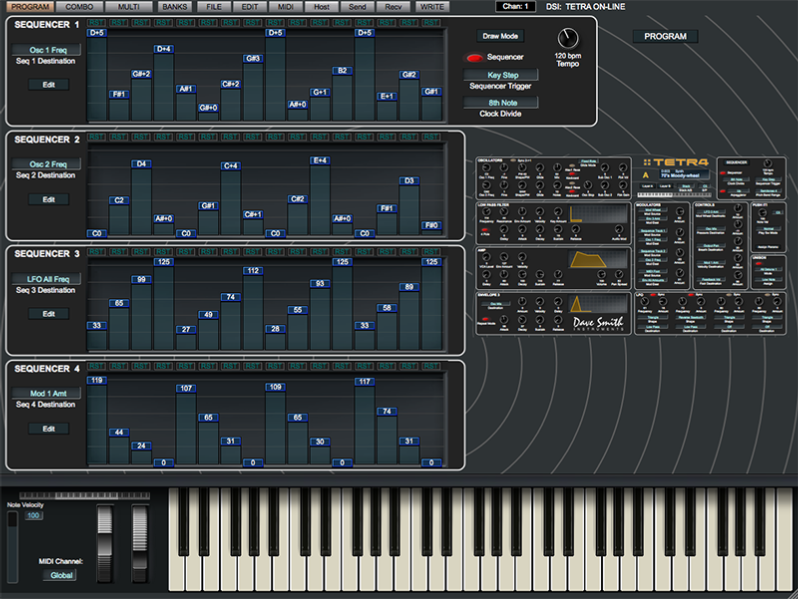798x600 pixels.
Task: Click the Note Velocity vertical slider
Action: coord(11,543)
